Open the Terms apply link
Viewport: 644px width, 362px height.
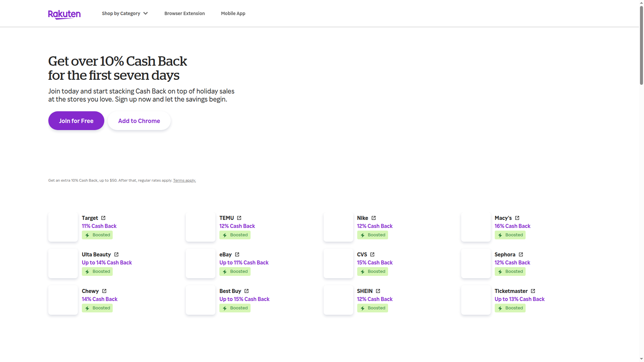(184, 180)
